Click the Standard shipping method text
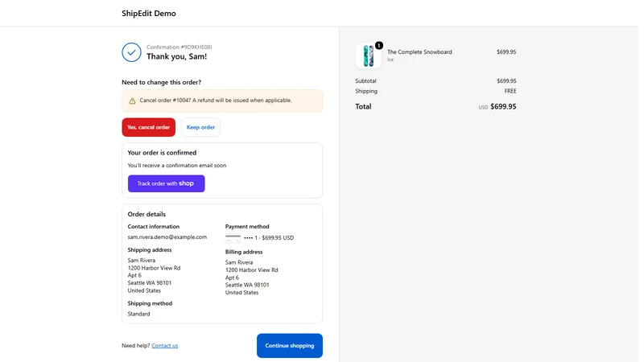Image resolution: width=644 pixels, height=362 pixels. (138, 314)
